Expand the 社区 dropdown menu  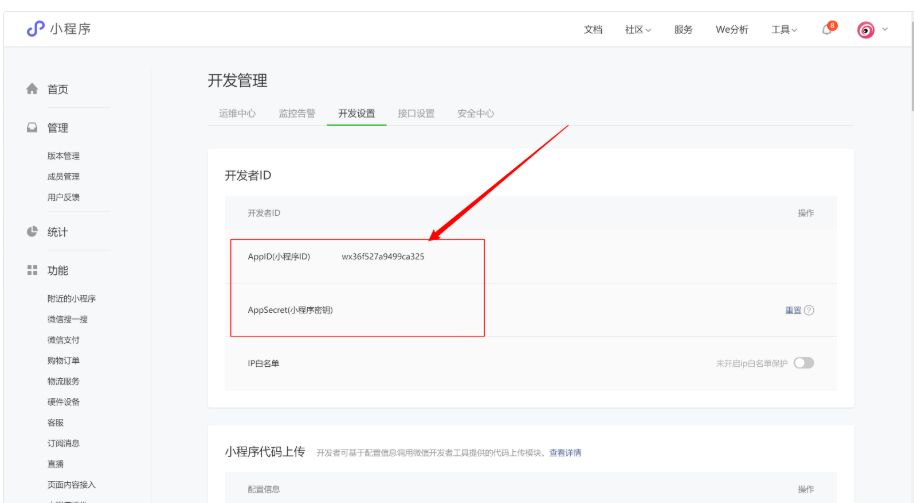[x=638, y=30]
